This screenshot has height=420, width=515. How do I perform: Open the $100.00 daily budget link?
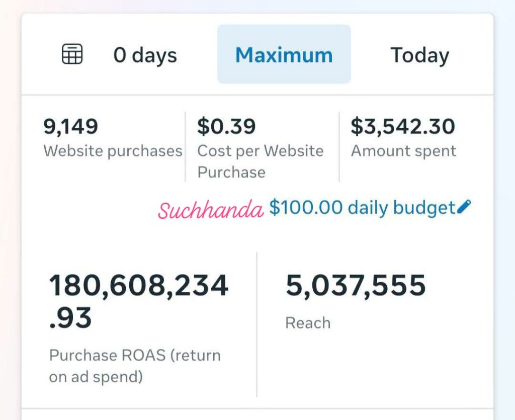(362, 208)
